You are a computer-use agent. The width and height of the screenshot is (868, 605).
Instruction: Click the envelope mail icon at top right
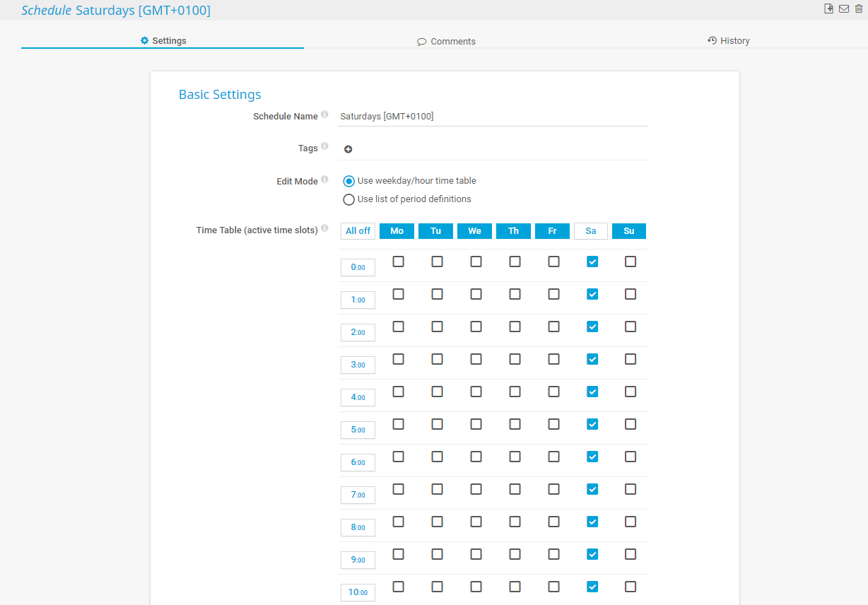843,8
